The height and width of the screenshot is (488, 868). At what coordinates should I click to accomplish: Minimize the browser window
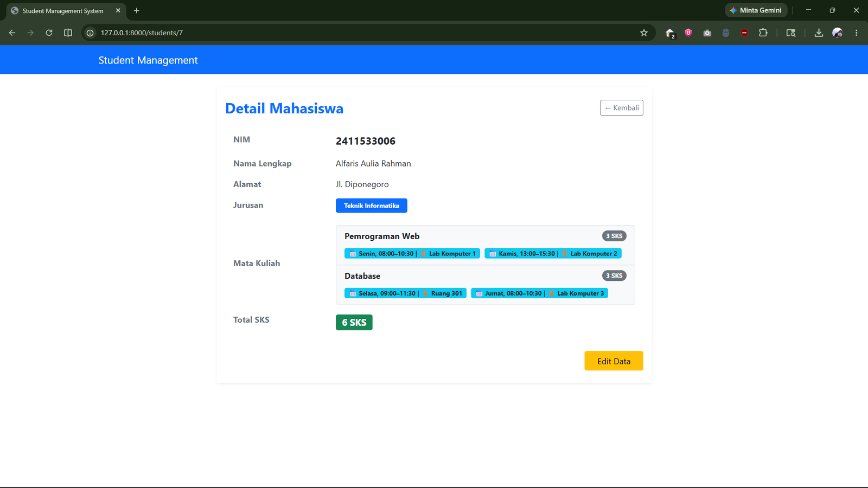(808, 10)
